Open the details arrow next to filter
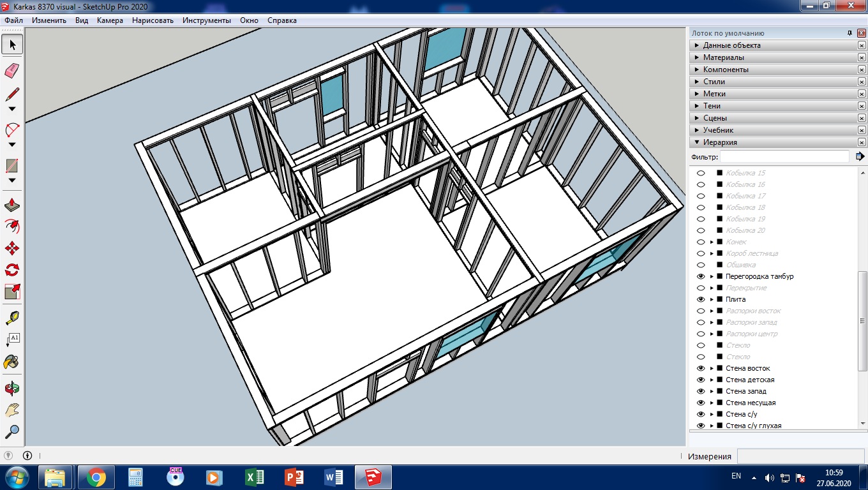Viewport: 868px width, 490px height. (860, 156)
